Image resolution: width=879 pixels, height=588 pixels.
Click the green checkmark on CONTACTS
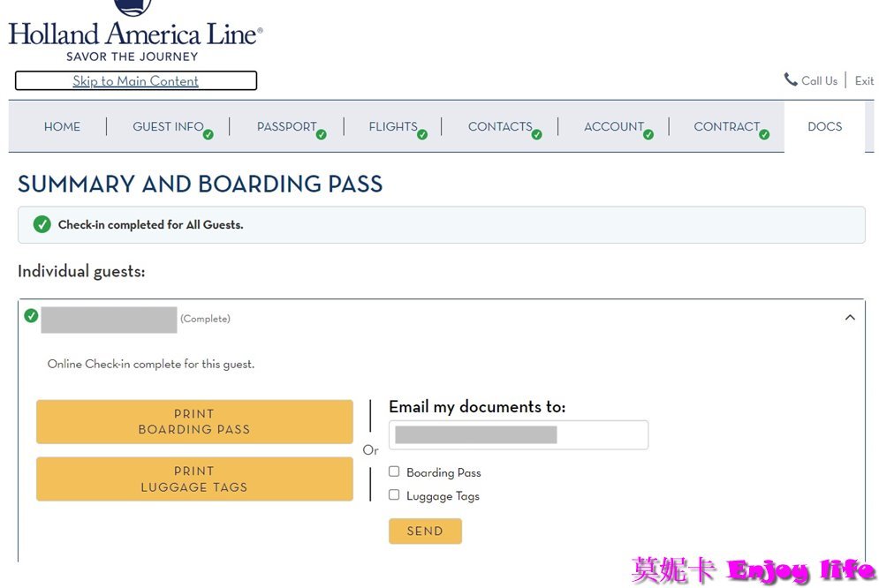tap(538, 133)
